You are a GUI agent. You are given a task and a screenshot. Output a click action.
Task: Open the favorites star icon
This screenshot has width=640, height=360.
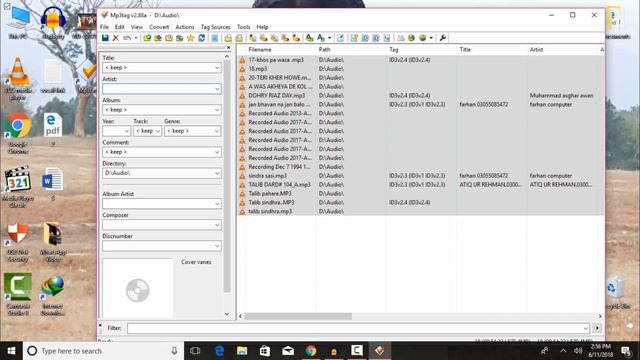(190, 38)
